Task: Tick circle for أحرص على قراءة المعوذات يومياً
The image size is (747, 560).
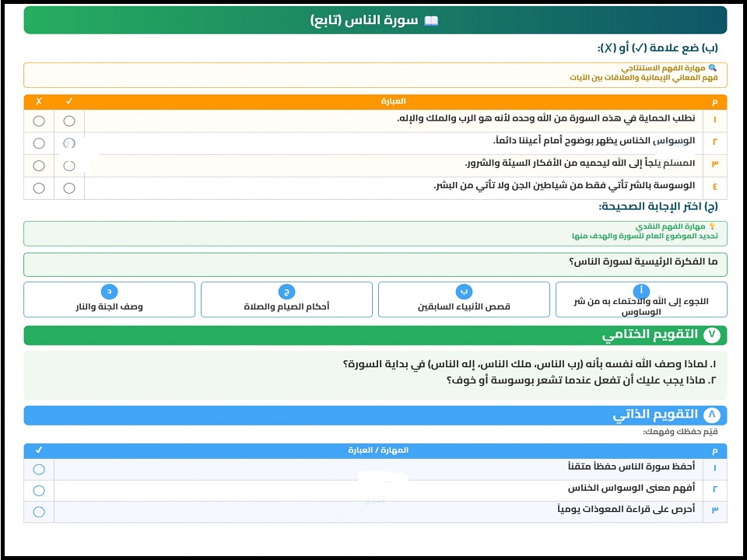Action: click(39, 512)
